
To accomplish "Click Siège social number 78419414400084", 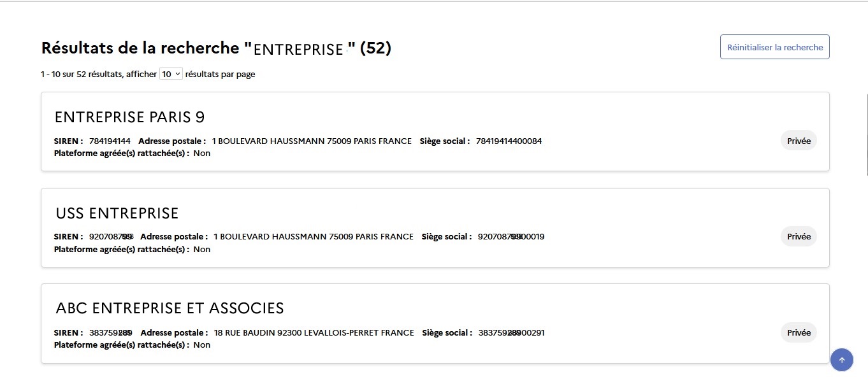I will [x=509, y=141].
